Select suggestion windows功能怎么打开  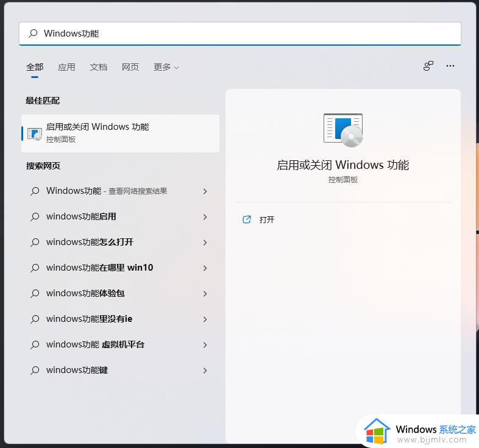(121, 243)
